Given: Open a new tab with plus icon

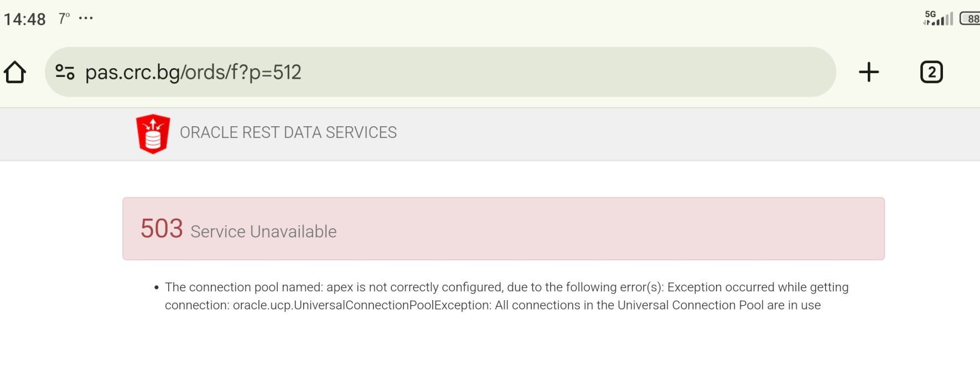Looking at the screenshot, I should [869, 72].
